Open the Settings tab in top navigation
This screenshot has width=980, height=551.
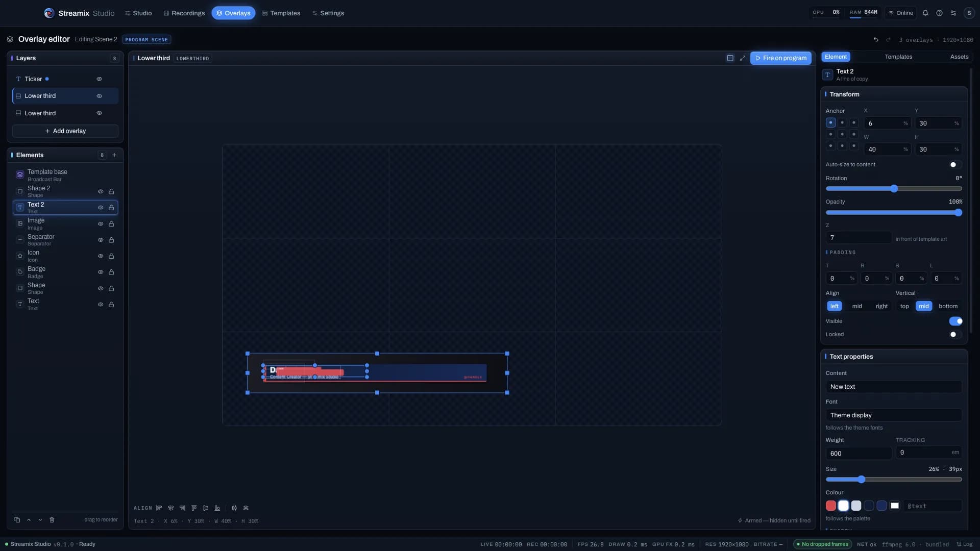tap(328, 13)
